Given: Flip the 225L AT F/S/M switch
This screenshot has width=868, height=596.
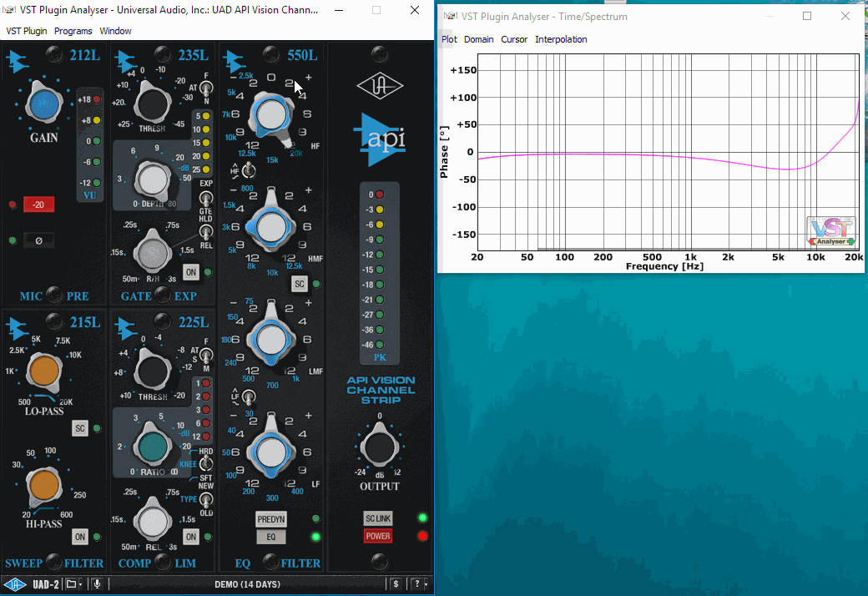Looking at the screenshot, I should point(206,355).
